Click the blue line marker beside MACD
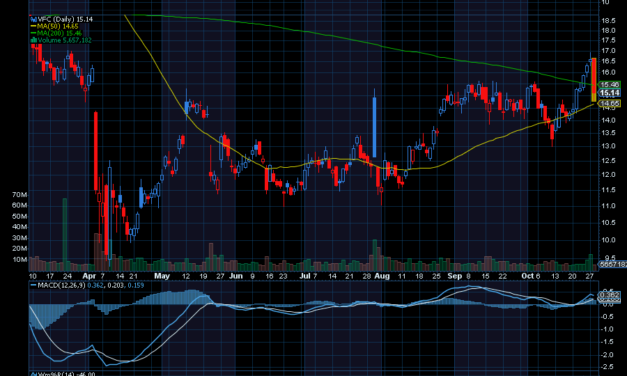 pyautogui.click(x=34, y=286)
